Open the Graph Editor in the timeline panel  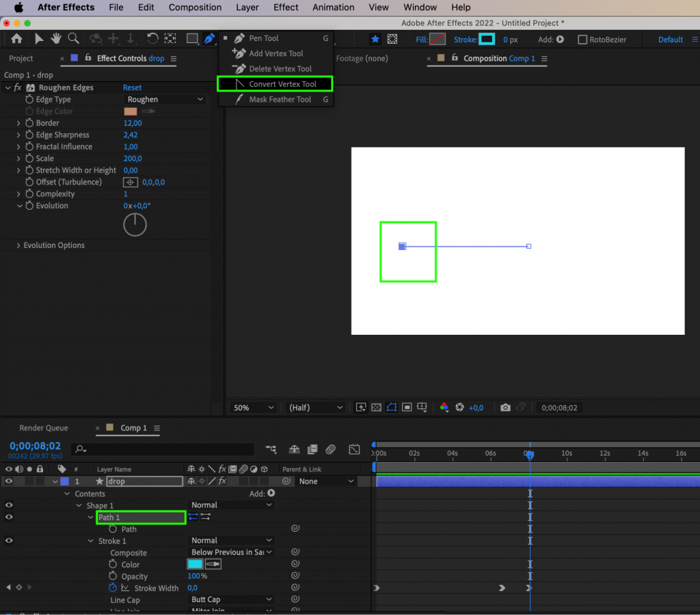(x=355, y=450)
